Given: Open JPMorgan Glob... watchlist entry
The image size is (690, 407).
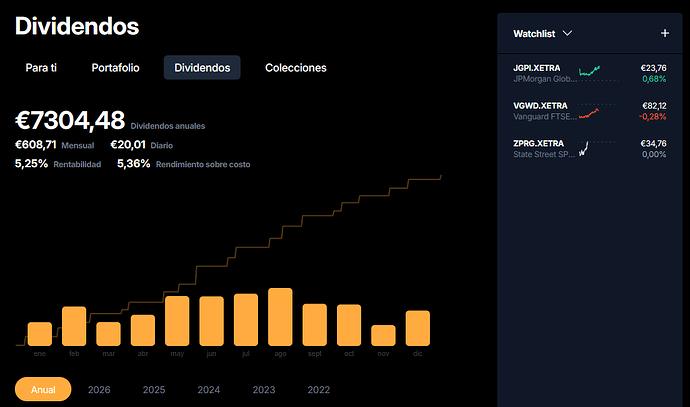Looking at the screenshot, I should click(x=590, y=73).
